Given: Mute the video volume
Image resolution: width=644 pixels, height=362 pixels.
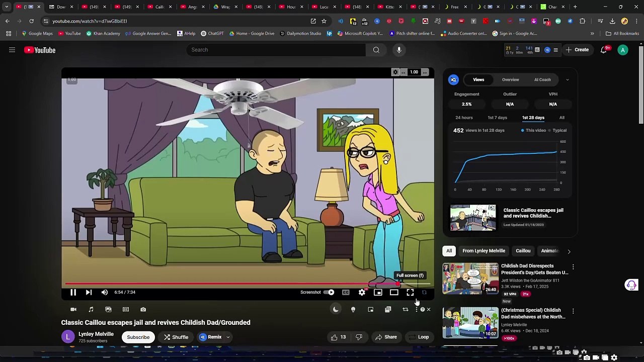Looking at the screenshot, I should point(105,292).
